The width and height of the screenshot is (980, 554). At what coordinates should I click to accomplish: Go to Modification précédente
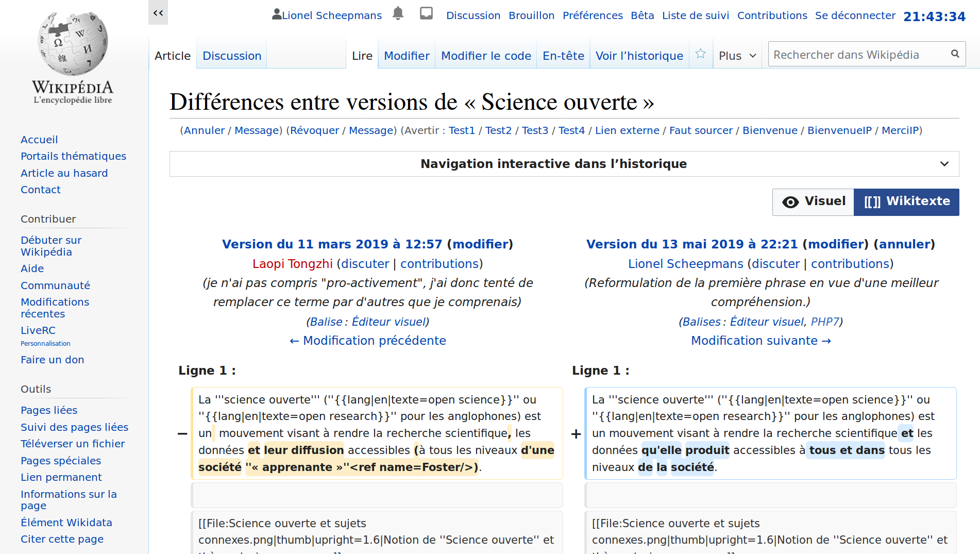(x=368, y=341)
